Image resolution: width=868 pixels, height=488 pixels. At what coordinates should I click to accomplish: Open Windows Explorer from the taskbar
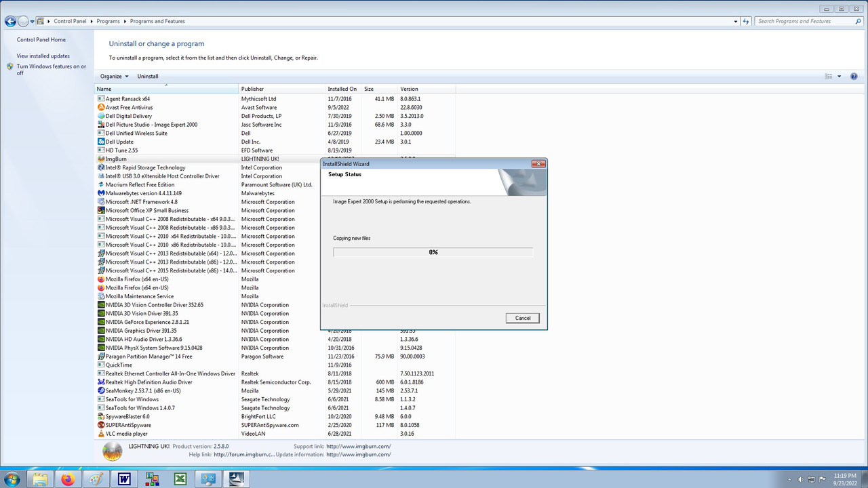(x=40, y=479)
